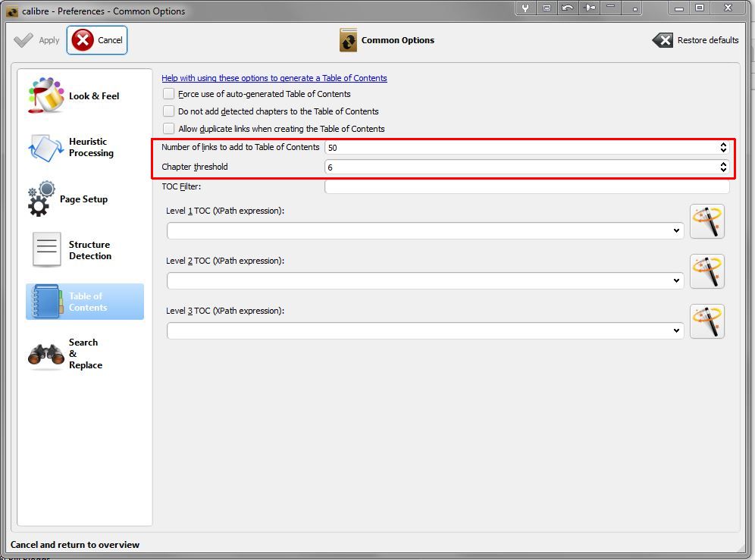Open the TOC generation help link

[x=274, y=78]
